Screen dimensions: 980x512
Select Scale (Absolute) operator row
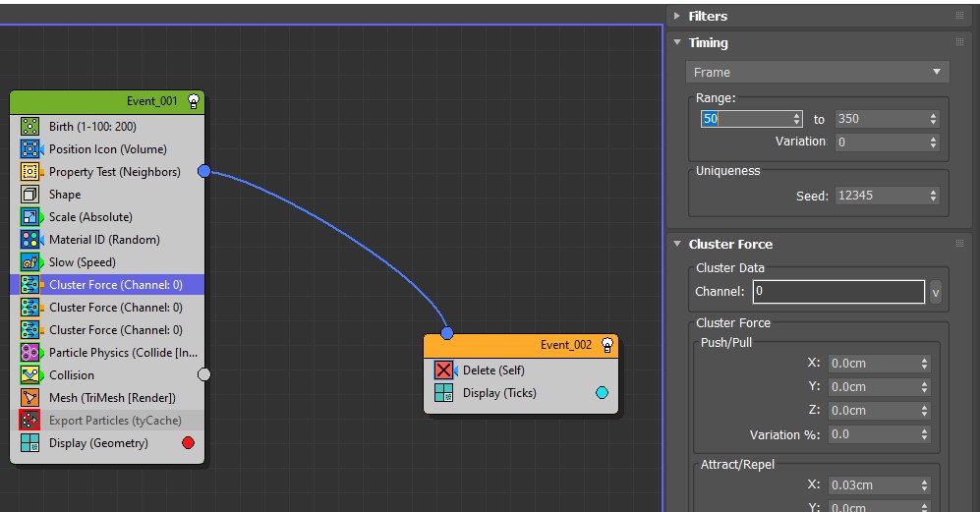[x=107, y=217]
